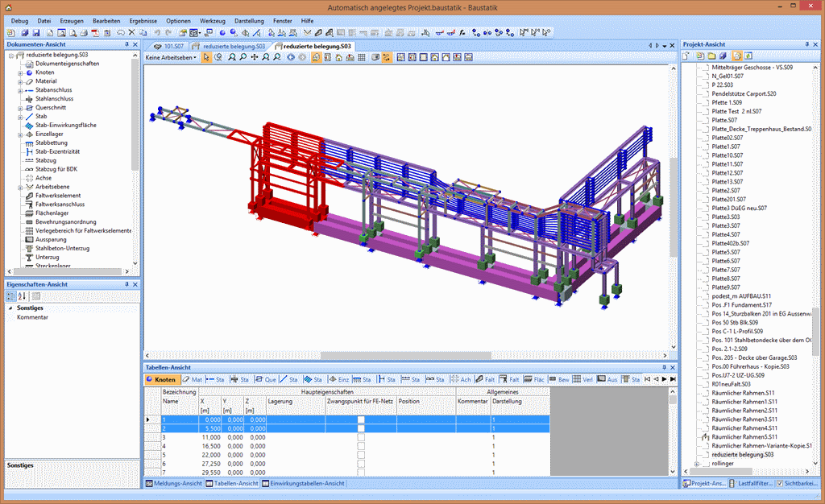This screenshot has height=504, width=825.
Task: Open the Meldungs-Ansicht panel tab
Action: pyautogui.click(x=173, y=483)
